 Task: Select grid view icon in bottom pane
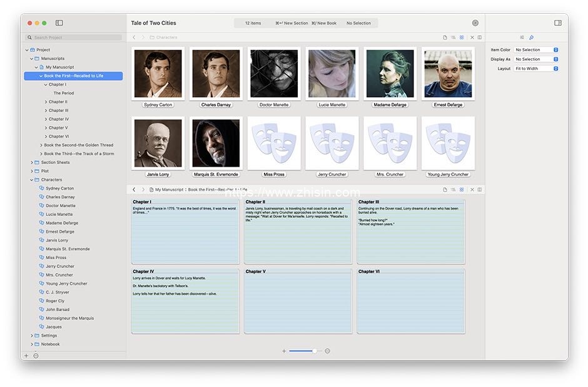click(x=462, y=190)
